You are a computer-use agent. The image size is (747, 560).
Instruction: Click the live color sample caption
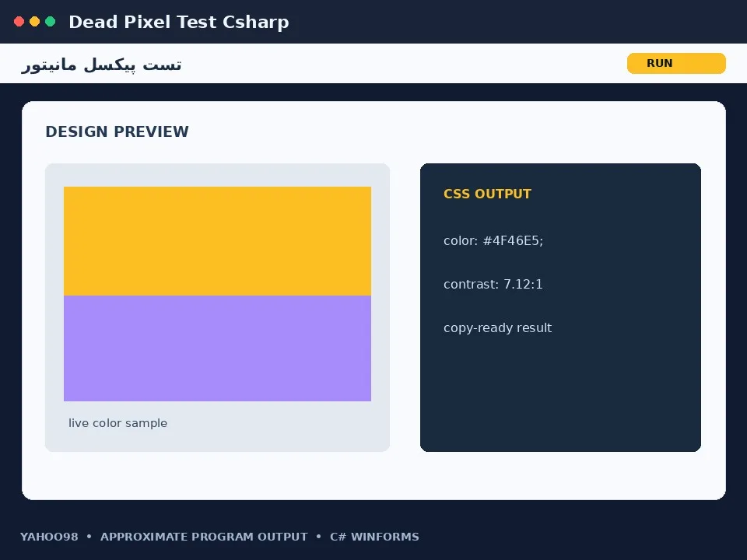point(117,423)
